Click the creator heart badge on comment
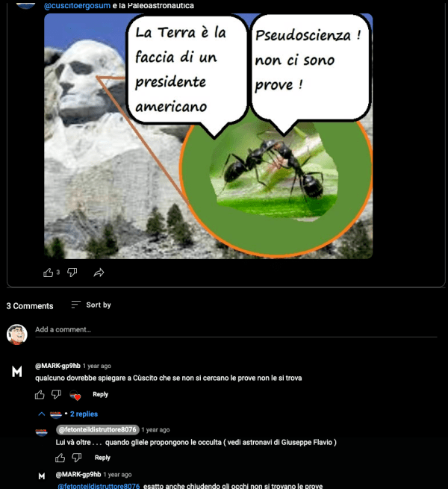Viewport: 448px width, 489px height. click(75, 395)
